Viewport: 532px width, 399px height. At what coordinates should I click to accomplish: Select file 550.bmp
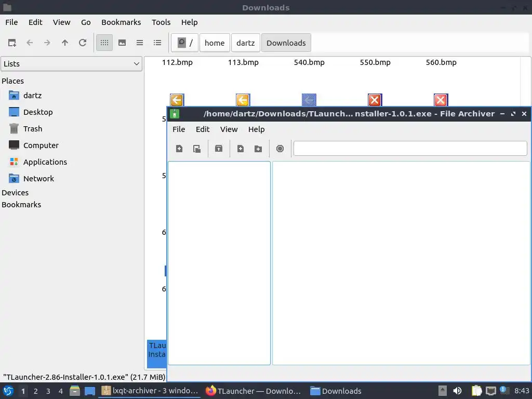(375, 62)
